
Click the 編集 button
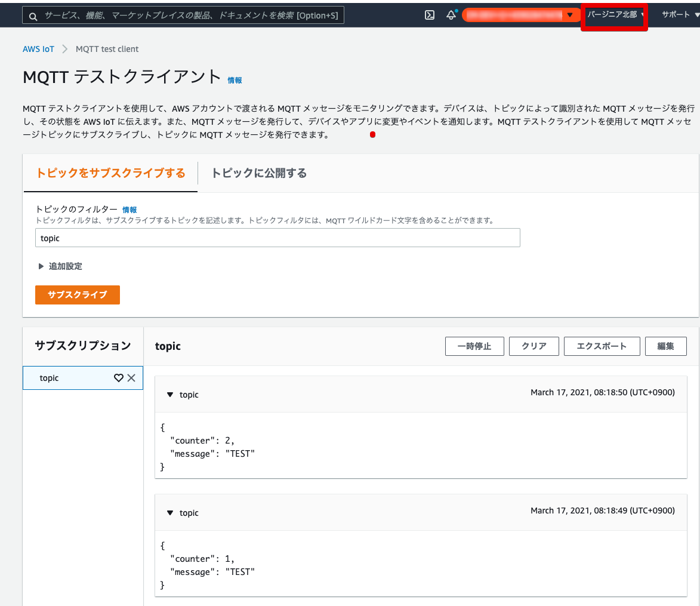click(665, 346)
